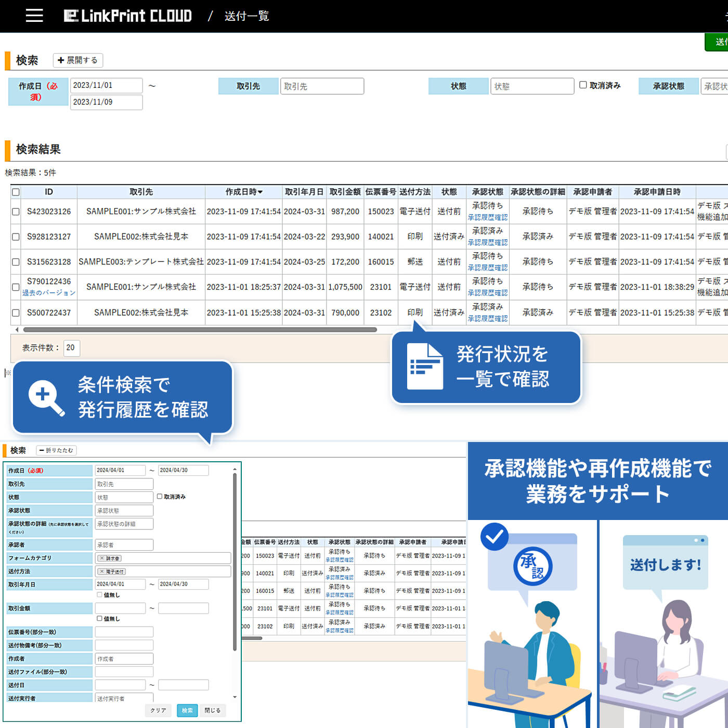The image size is (728, 728).
Task: Click the LinkPrint CLOUD logo icon
Action: [x=71, y=16]
